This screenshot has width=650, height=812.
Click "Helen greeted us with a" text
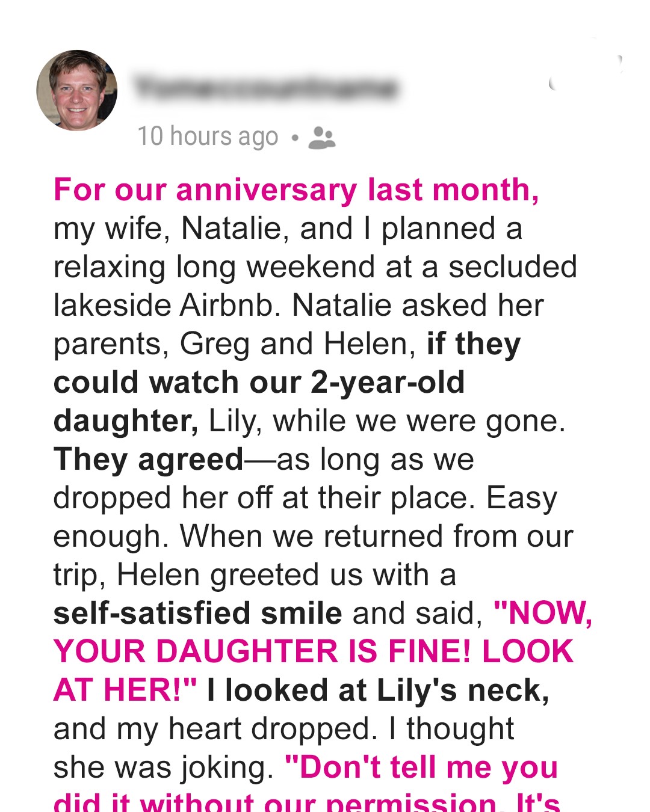pyautogui.click(x=286, y=575)
